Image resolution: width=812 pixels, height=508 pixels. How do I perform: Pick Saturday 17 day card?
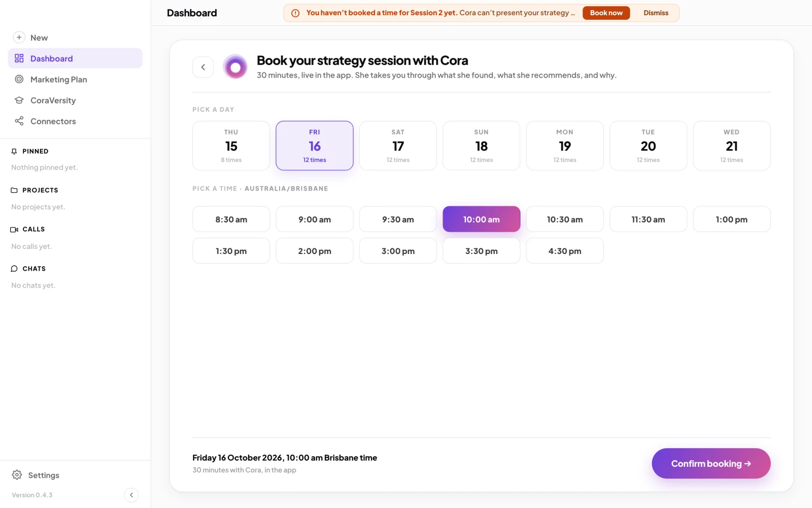[398, 146]
